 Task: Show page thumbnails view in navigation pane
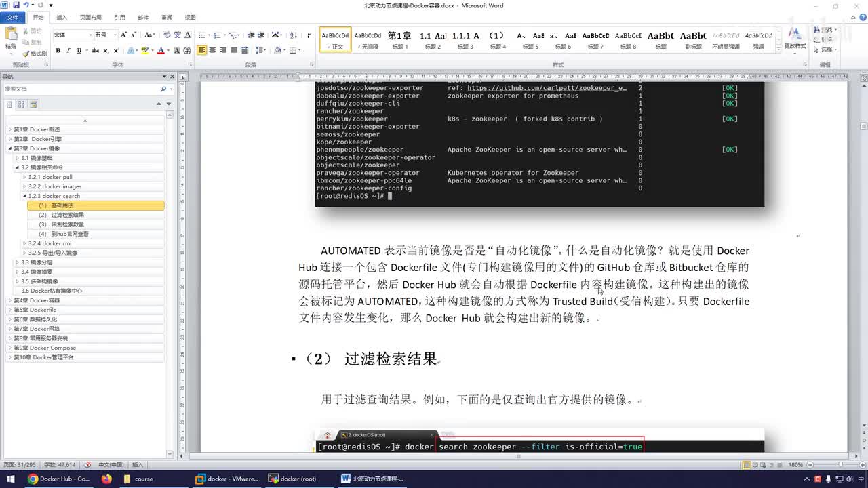[x=22, y=104]
